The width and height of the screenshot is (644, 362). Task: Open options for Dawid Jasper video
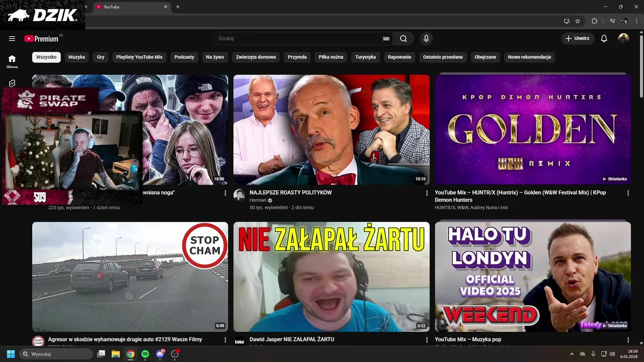pyautogui.click(x=427, y=340)
